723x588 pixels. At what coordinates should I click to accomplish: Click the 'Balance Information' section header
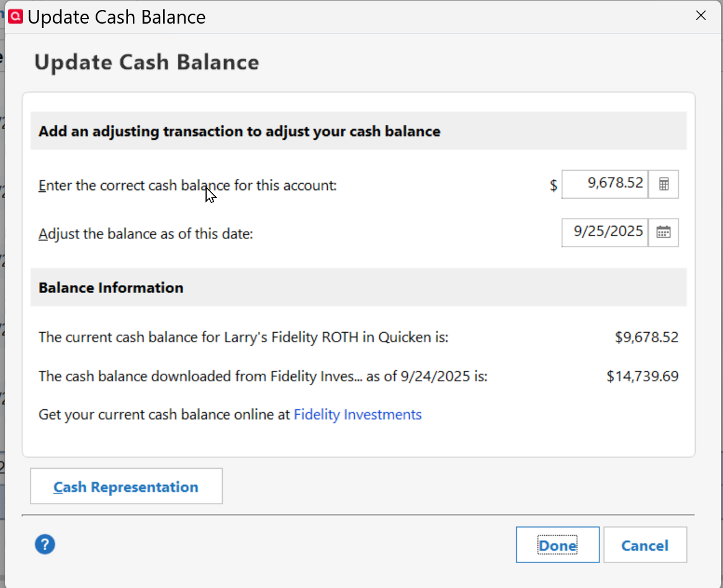(111, 287)
